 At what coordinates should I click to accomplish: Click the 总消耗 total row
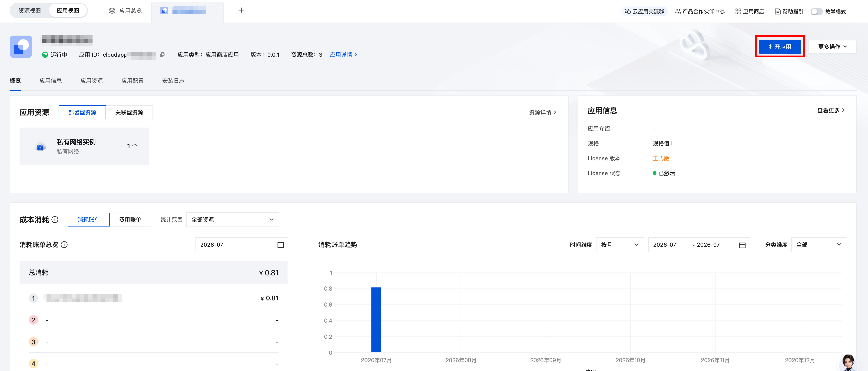coord(154,272)
